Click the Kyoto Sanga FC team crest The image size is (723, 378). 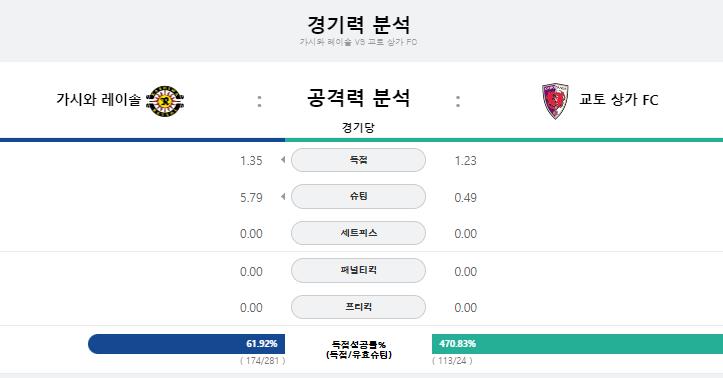pos(555,101)
